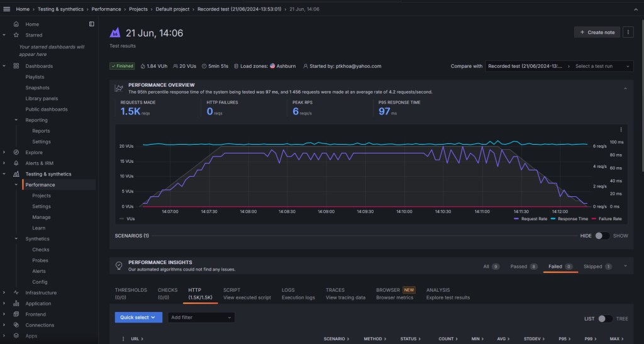Screen dimensions: 644x344
Task: Open the Quick select dropdown
Action: click(138, 318)
